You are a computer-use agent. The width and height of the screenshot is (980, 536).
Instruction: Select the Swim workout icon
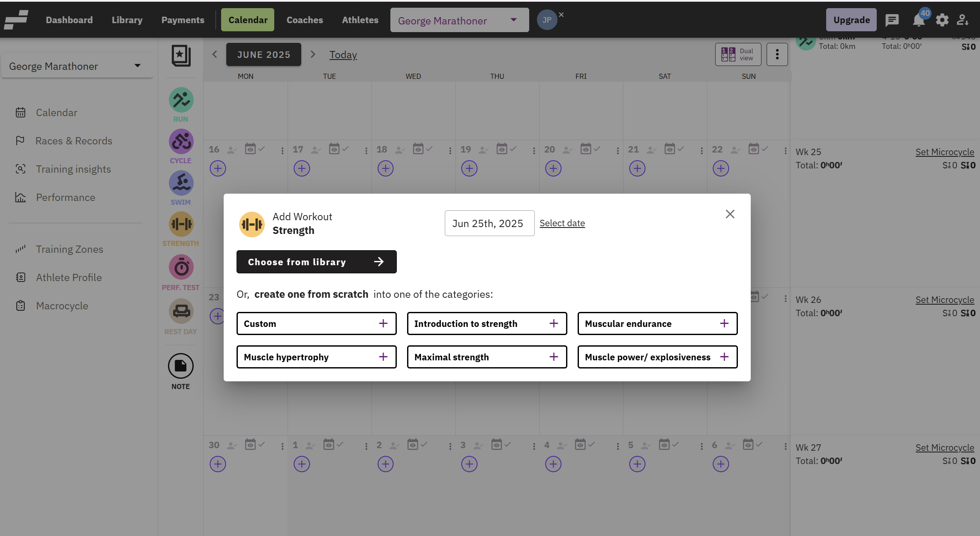[181, 183]
